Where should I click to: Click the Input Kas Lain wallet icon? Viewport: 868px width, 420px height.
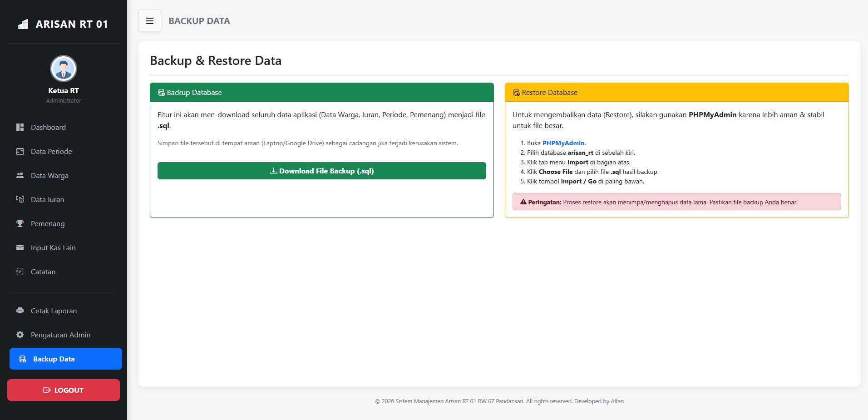tap(20, 247)
